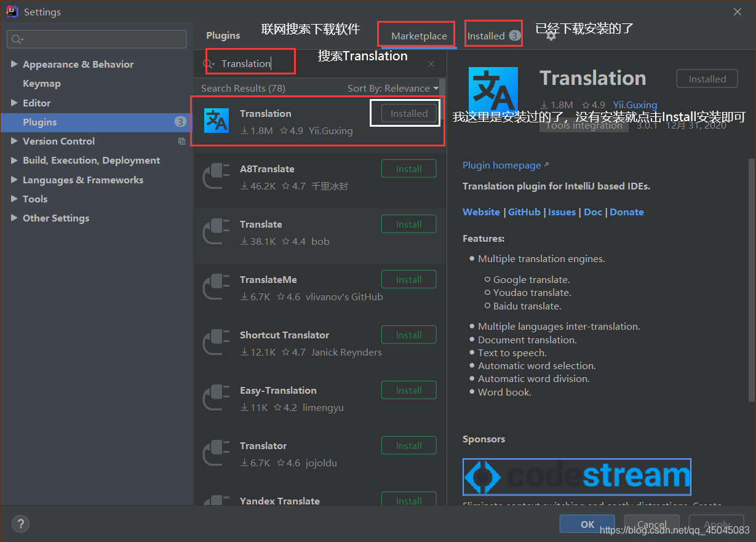Expand the Tools settings node
Image resolution: width=756 pixels, height=542 pixels.
tap(14, 199)
